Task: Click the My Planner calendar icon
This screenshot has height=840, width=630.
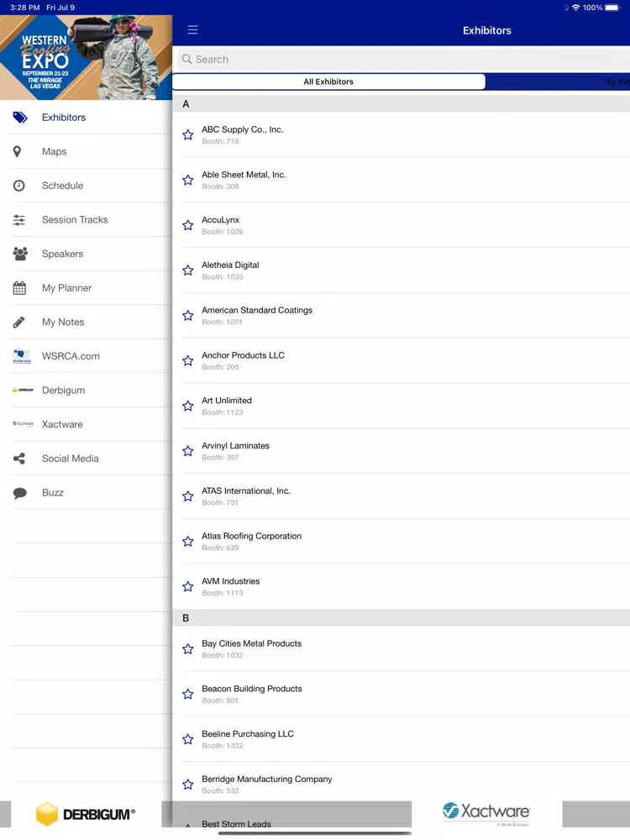Action: (x=19, y=288)
